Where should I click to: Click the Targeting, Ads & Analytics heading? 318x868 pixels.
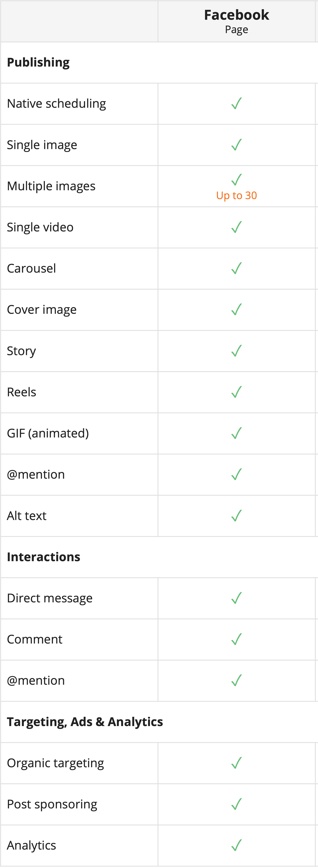click(x=85, y=722)
